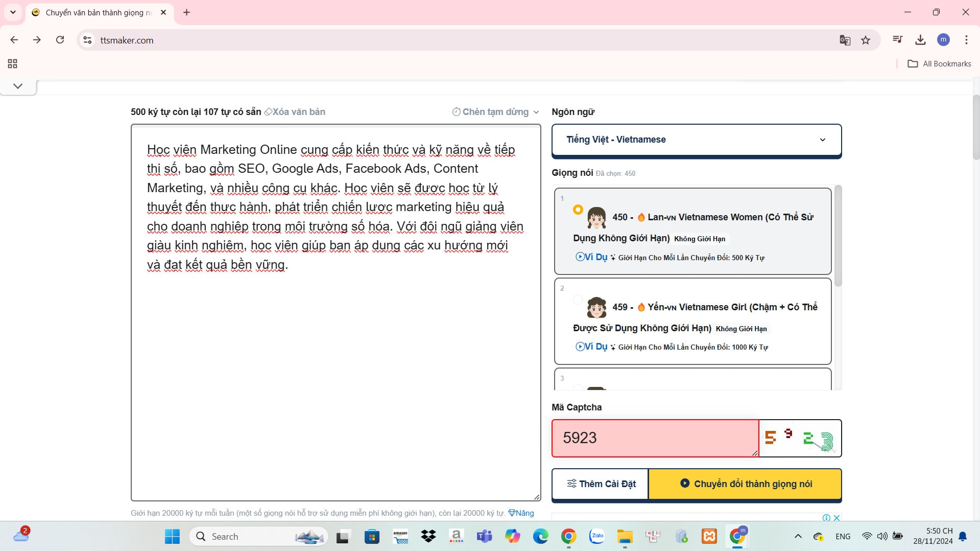Click the voice list scrollbar
Screen dimensions: 980x551
(x=838, y=236)
